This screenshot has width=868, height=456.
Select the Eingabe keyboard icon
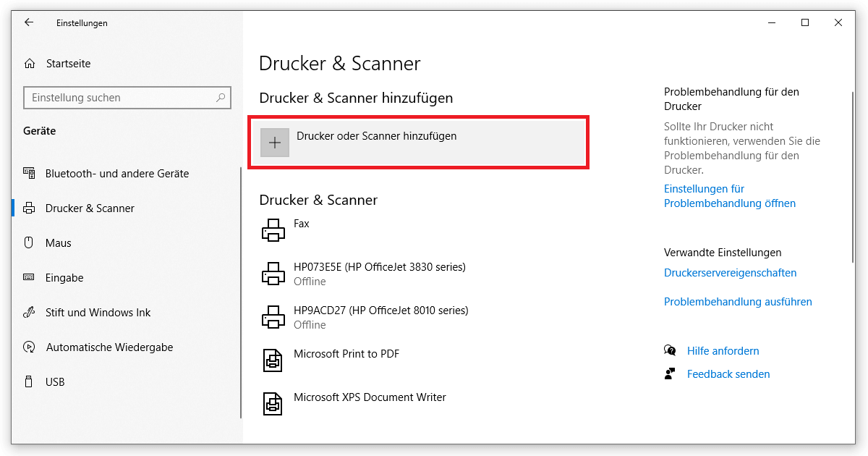(x=30, y=277)
